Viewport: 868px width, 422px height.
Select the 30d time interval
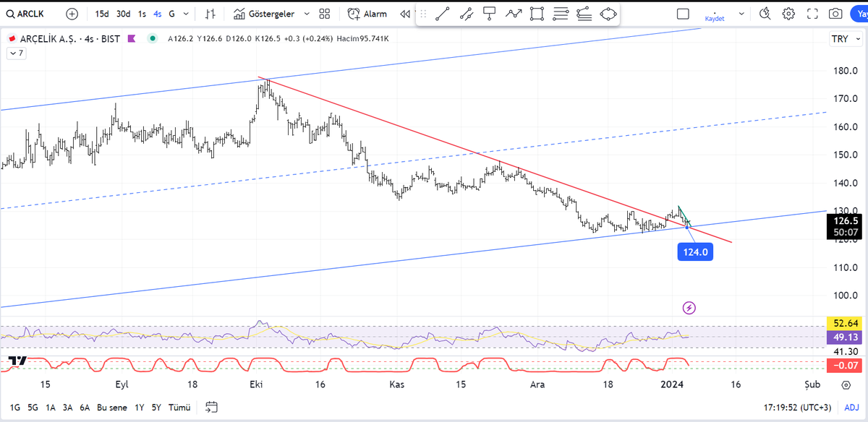[123, 14]
